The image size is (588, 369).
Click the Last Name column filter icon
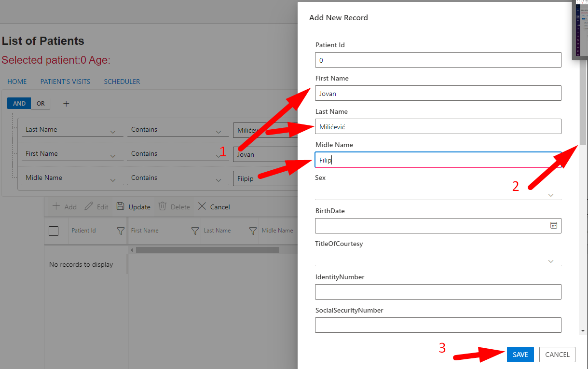252,231
